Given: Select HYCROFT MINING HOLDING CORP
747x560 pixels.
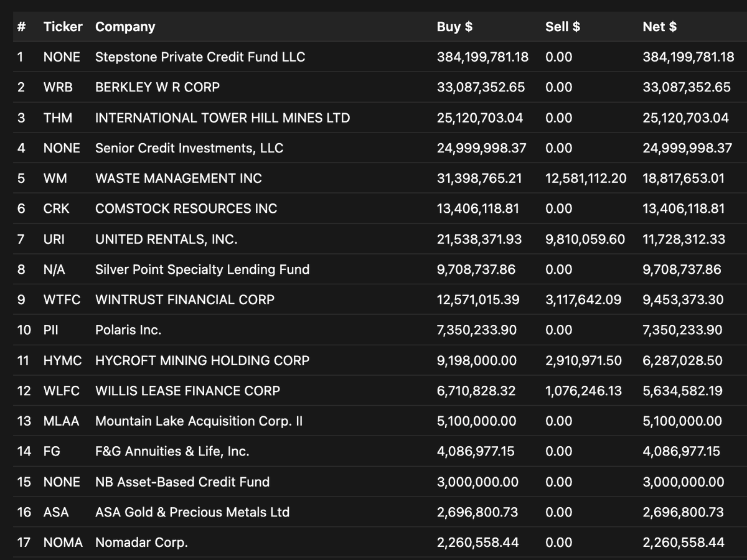Looking at the screenshot, I should pyautogui.click(x=202, y=361).
